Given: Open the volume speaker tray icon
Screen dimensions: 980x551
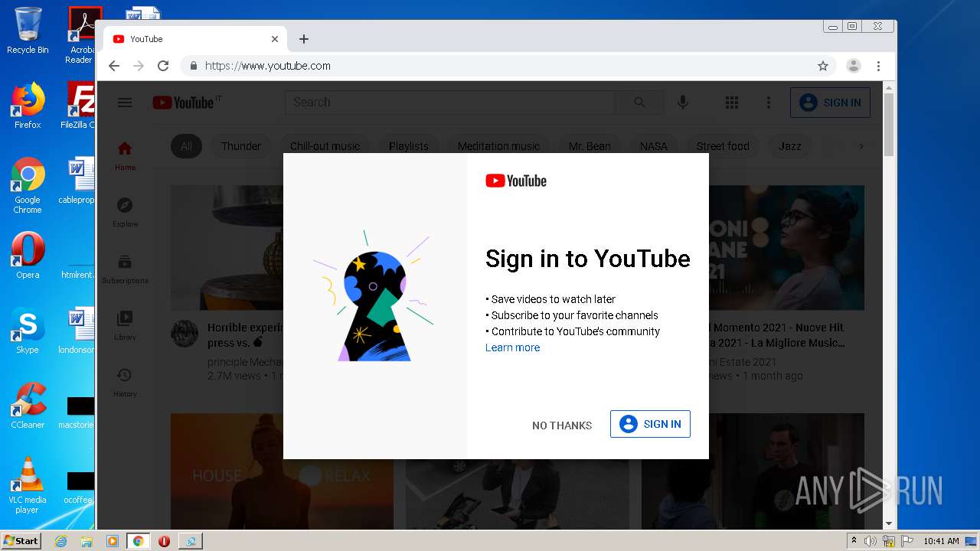Looking at the screenshot, I should (x=871, y=541).
